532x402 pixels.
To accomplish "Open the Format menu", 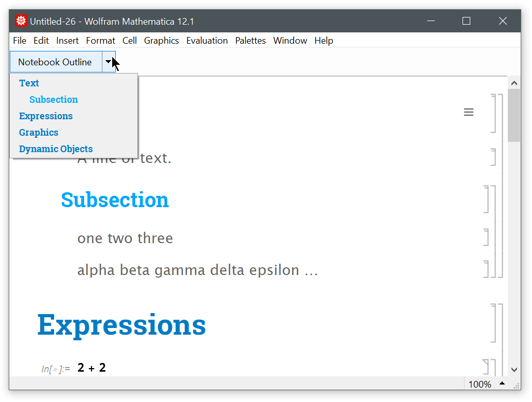I will tap(100, 41).
